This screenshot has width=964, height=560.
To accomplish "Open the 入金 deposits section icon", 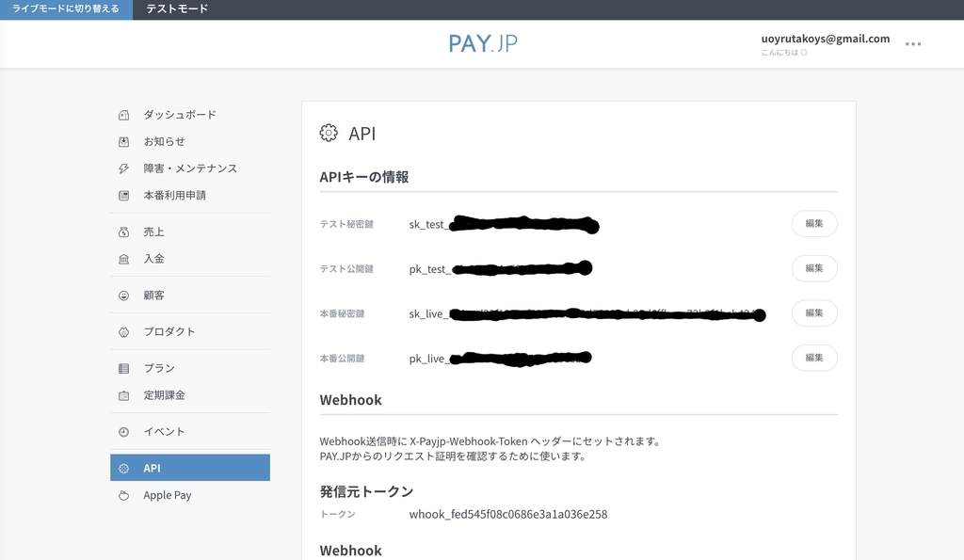I will (122, 258).
